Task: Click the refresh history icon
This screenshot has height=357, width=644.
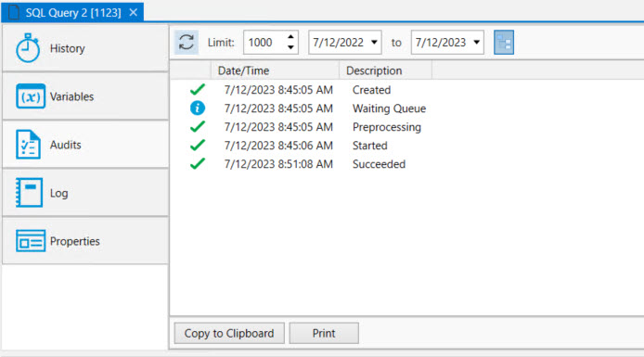Action: click(187, 43)
